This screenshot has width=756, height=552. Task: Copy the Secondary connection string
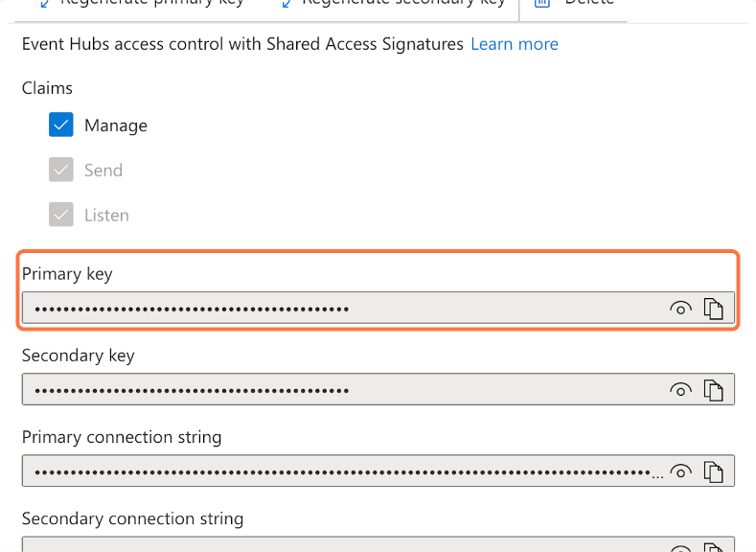coord(713,547)
